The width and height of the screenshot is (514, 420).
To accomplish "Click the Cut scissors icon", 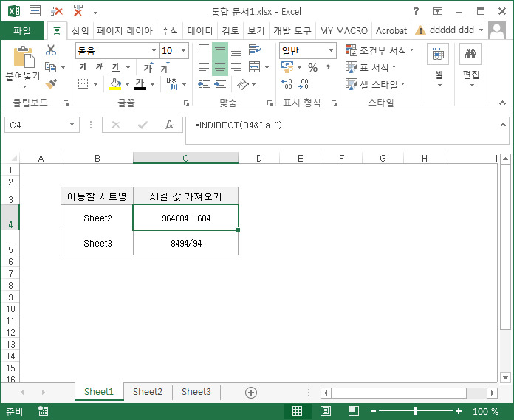I will [x=51, y=50].
